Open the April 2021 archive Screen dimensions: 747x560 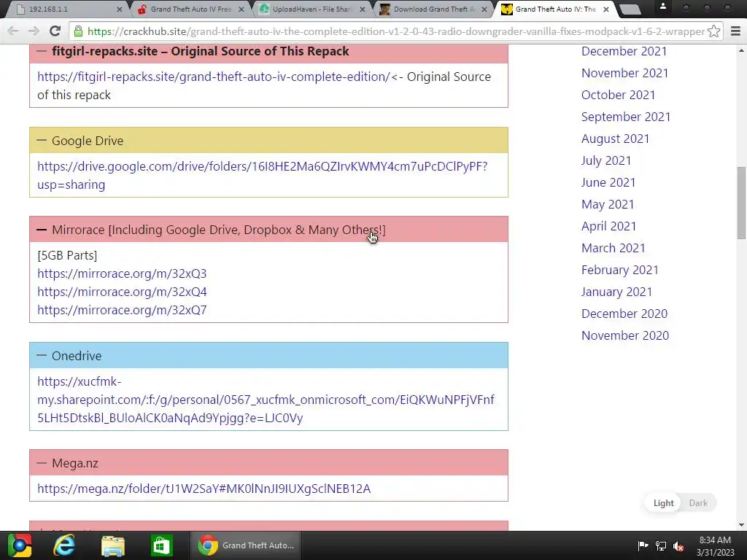point(609,226)
